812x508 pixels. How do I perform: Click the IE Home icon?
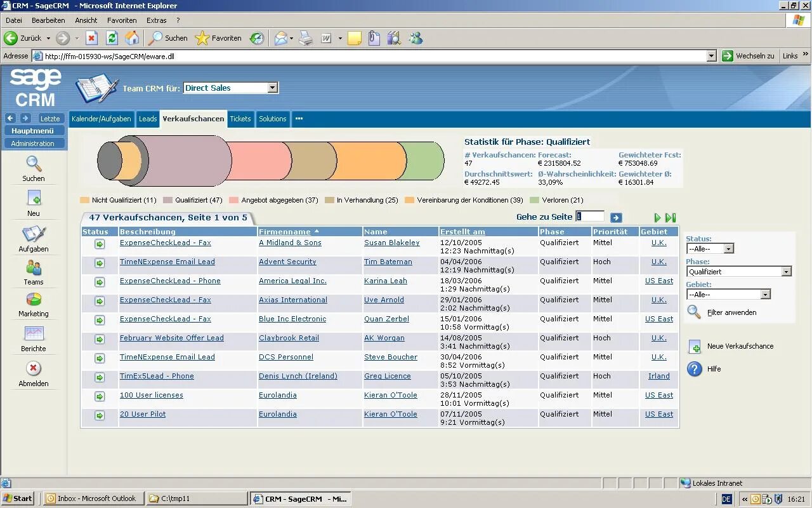pyautogui.click(x=132, y=38)
